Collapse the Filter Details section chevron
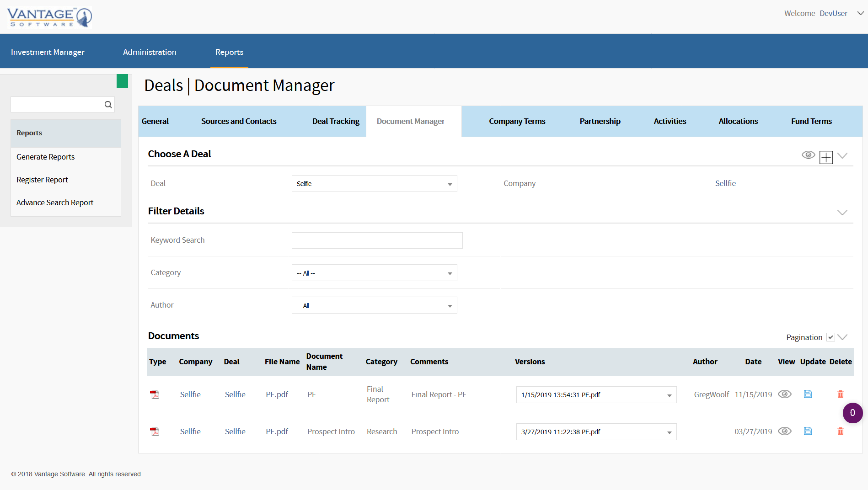This screenshot has height=490, width=868. point(842,213)
